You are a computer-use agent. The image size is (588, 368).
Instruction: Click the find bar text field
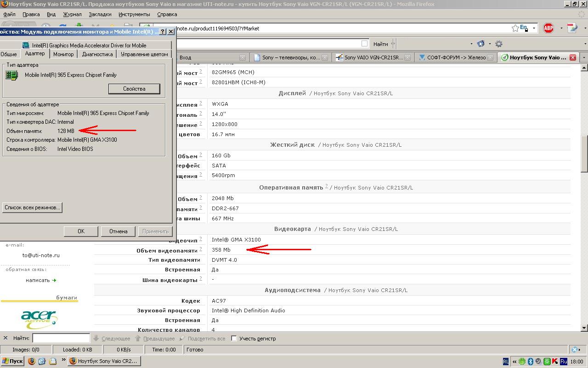(61, 338)
